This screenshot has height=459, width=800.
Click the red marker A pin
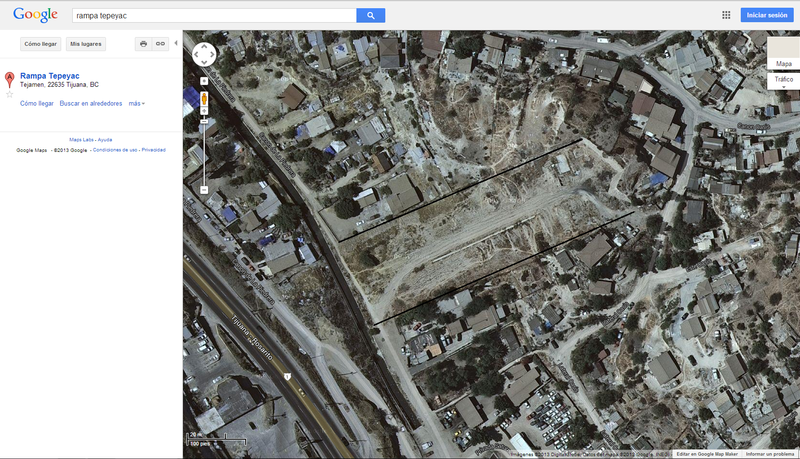(x=10, y=78)
